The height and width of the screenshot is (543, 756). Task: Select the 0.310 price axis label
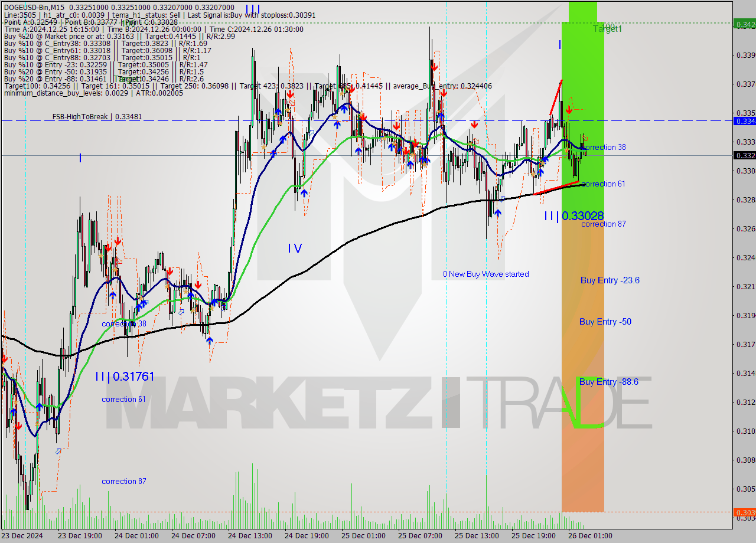click(745, 431)
